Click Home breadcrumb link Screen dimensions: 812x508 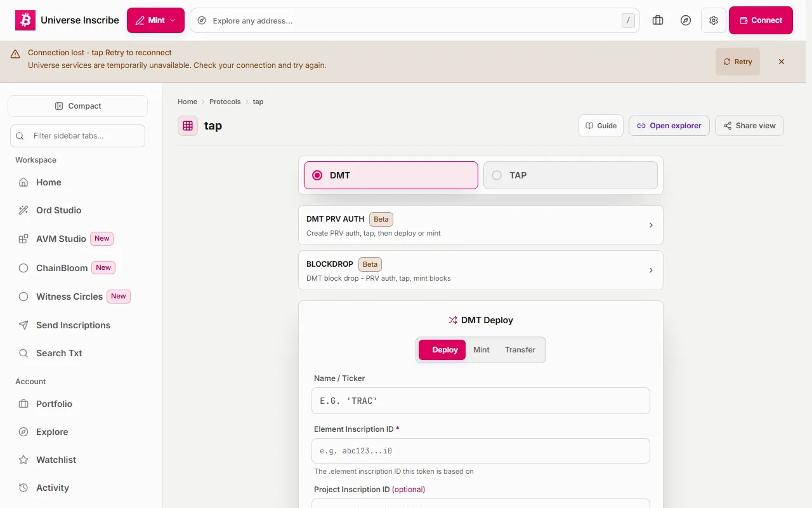click(x=187, y=102)
